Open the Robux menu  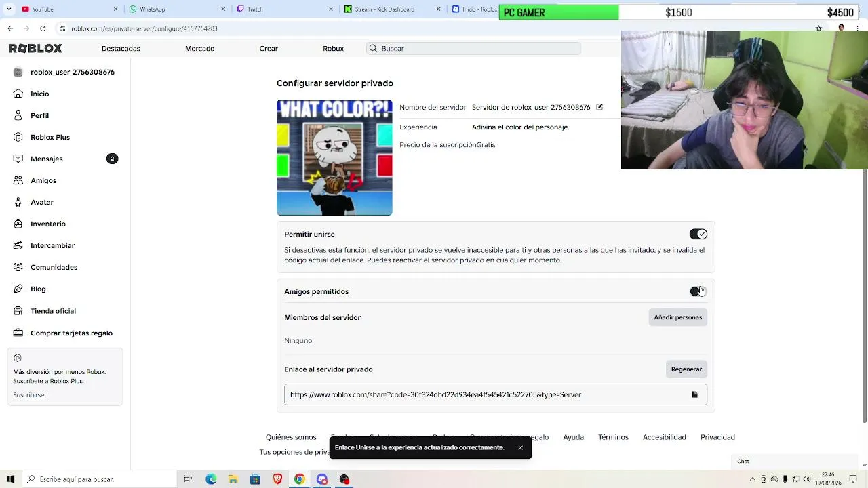pyautogui.click(x=333, y=49)
